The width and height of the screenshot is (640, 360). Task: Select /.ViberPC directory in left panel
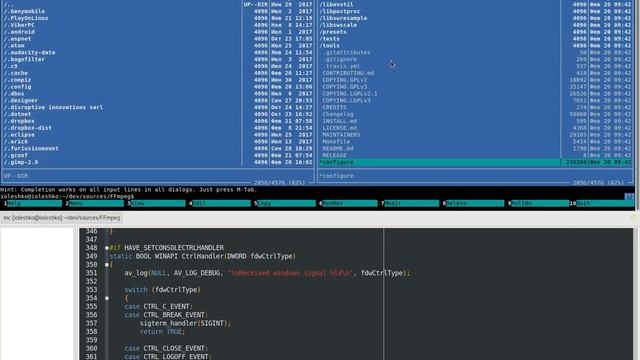coord(19,25)
